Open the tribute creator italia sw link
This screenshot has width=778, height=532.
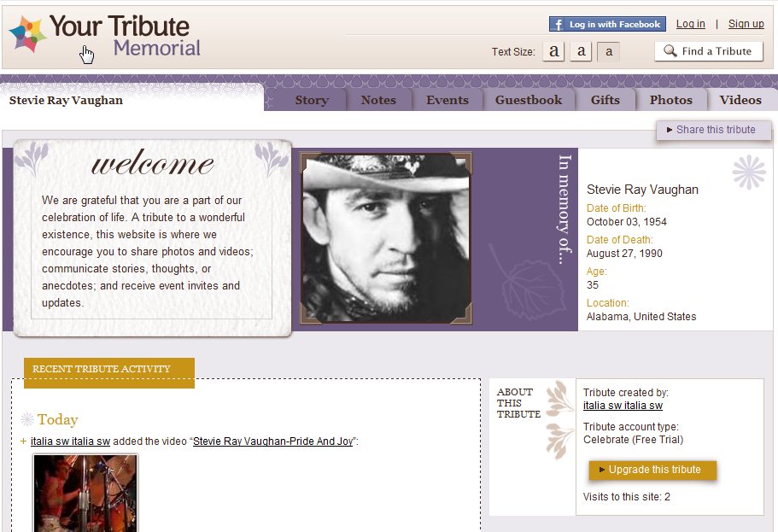click(x=623, y=406)
